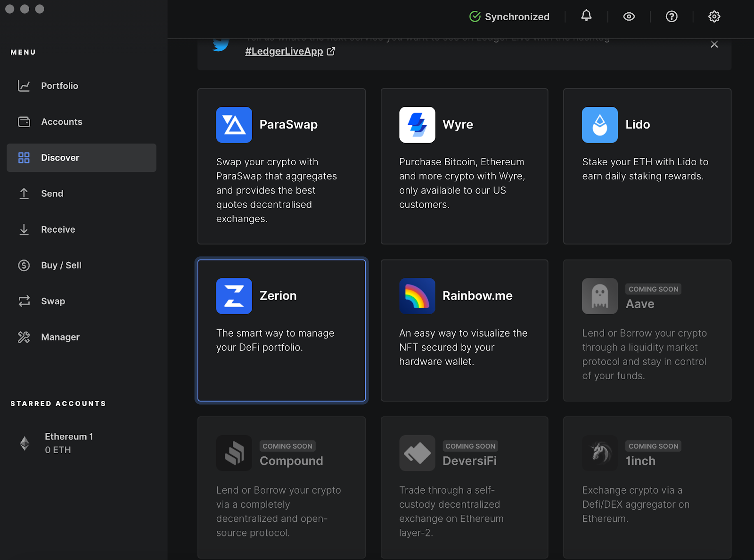Click the Zerion logo icon
Viewport: 754px width, 560px height.
point(234,296)
